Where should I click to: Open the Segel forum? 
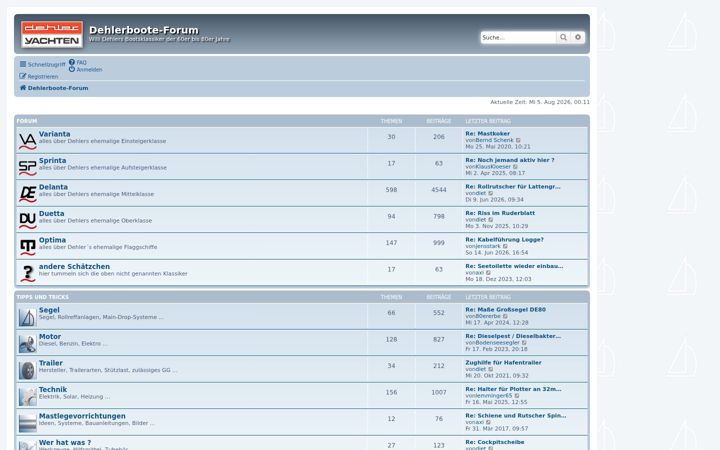click(x=49, y=310)
